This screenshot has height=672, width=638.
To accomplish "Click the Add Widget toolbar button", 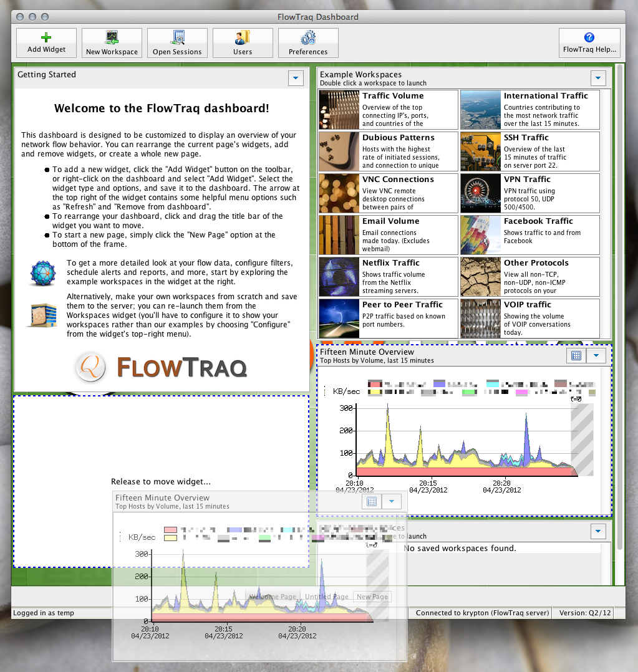I will [46, 43].
